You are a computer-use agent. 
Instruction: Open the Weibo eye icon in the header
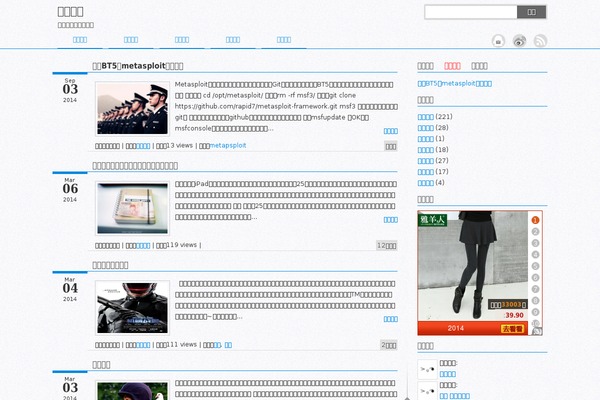pos(519,41)
